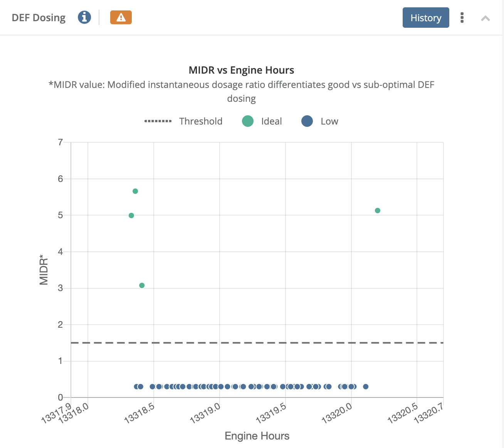Select the rightmost blue Low data point
This screenshot has height=448, width=504.
coord(366,387)
